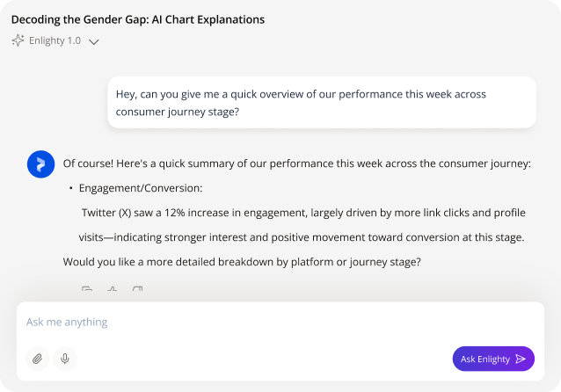The width and height of the screenshot is (561, 392).
Task: Click the "consumer journey stage?" line in user message
Action: [x=178, y=112]
